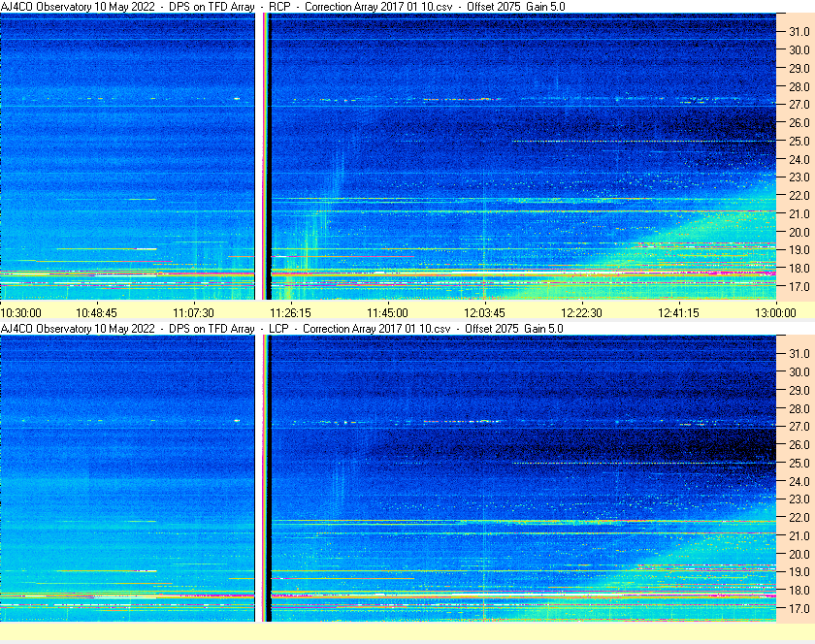Click the 19.0 frequency label in LCP chart

pos(799,572)
